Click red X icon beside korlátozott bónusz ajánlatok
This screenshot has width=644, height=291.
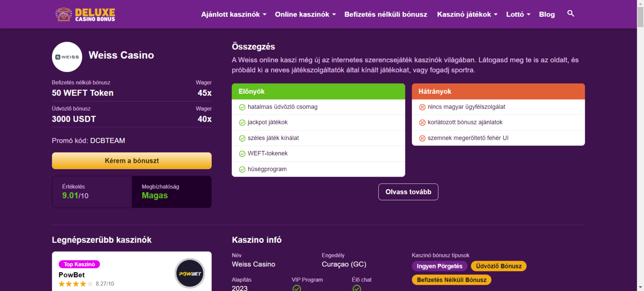pos(422,123)
